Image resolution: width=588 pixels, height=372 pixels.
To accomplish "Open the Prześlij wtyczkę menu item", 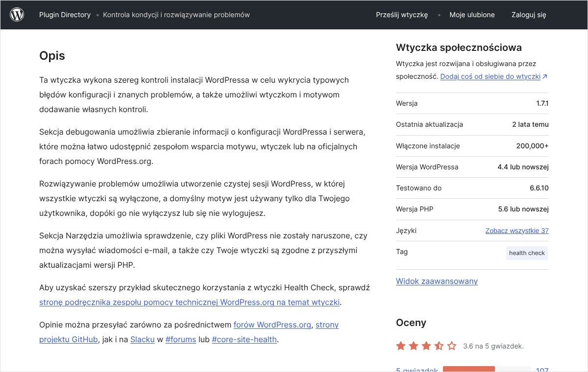I will [x=402, y=15].
